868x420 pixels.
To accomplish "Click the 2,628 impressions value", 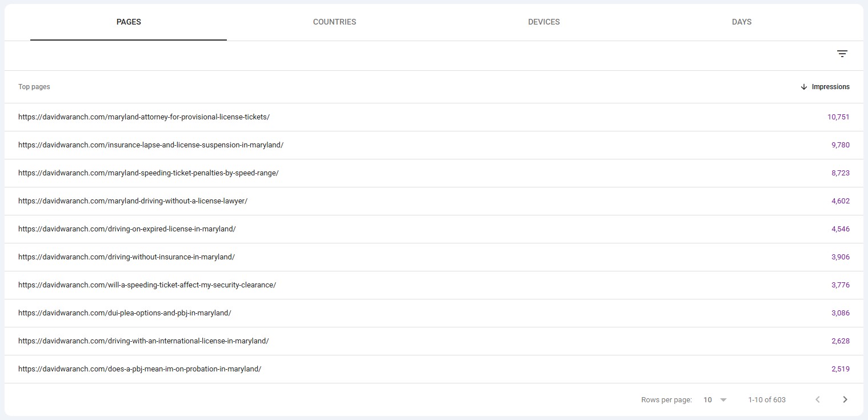I will [840, 341].
